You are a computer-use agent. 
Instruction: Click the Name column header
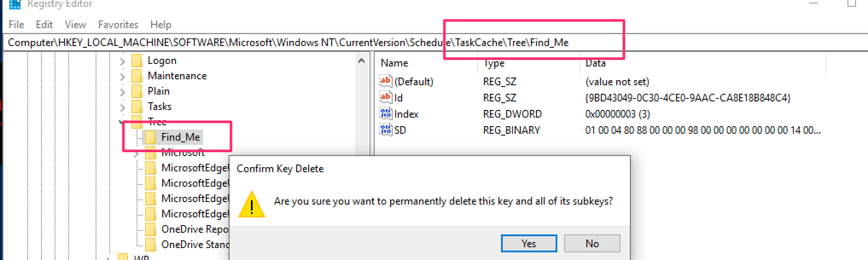[395, 63]
